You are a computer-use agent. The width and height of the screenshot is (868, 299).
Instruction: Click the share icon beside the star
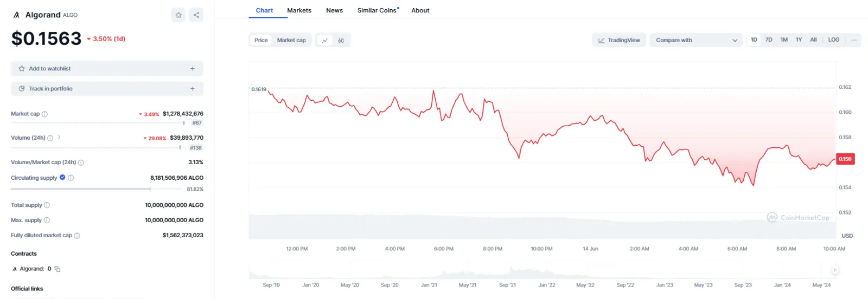pos(196,15)
